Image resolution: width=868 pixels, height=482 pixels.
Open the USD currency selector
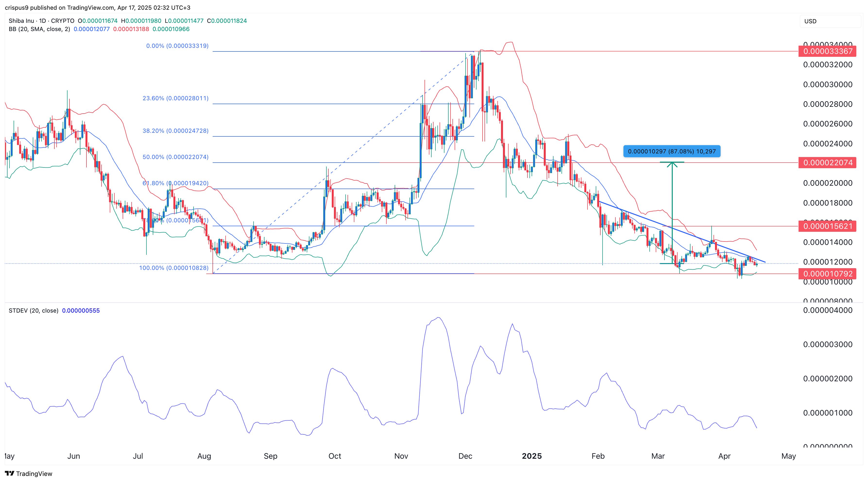(x=810, y=21)
